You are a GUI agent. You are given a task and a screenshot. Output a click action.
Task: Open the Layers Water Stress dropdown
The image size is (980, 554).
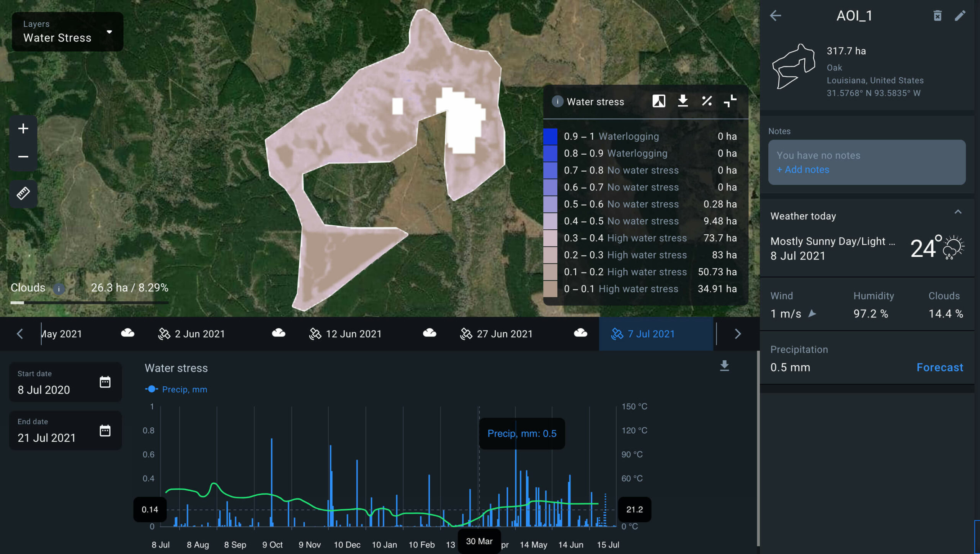tap(67, 31)
